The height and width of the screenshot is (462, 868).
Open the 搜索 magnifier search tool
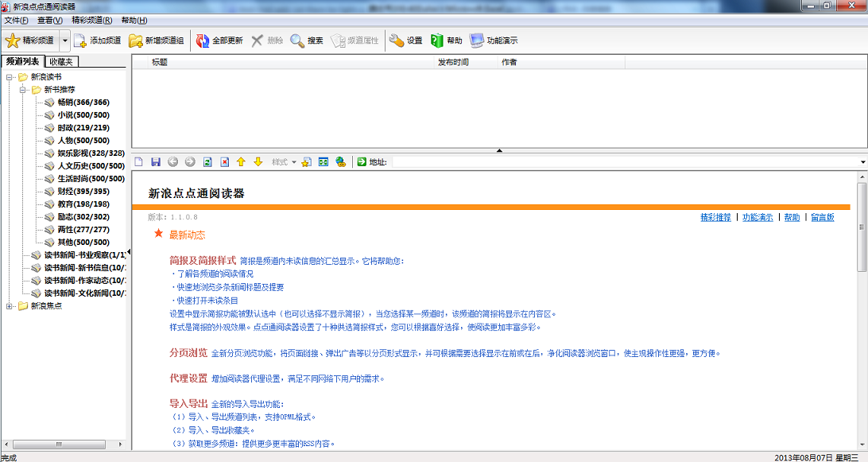pos(307,41)
